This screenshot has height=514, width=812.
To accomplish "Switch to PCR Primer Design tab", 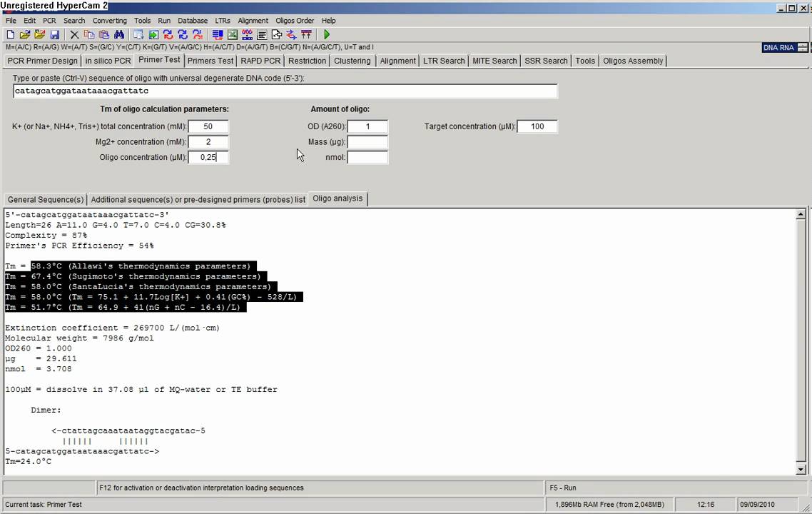I will (x=43, y=61).
